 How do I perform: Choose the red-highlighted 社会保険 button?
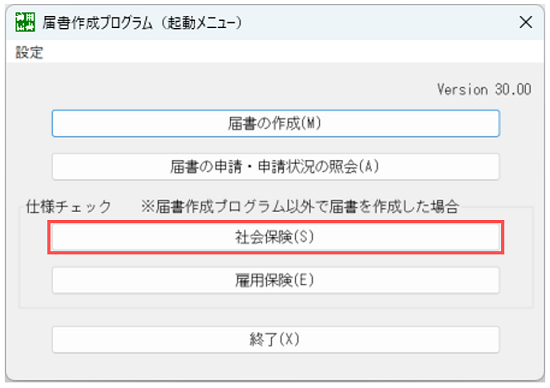[276, 237]
